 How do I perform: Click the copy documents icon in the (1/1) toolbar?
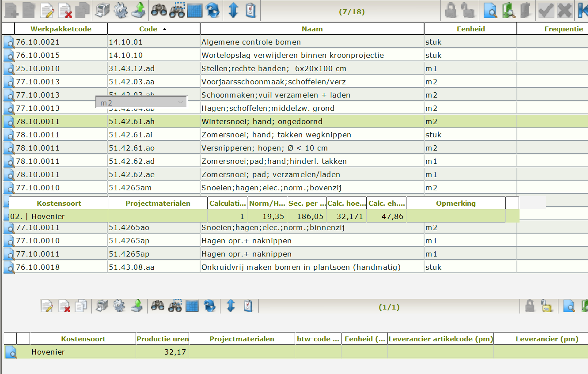81,306
